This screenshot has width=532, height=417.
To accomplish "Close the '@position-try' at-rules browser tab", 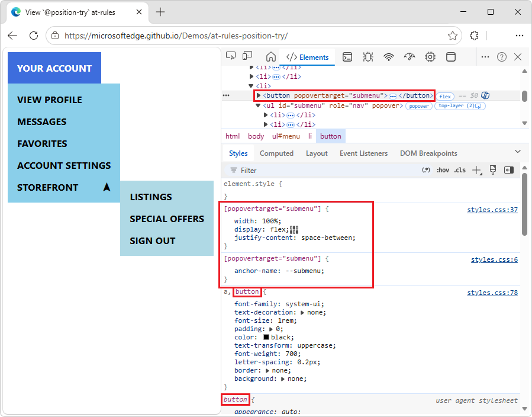I will coord(138,12).
